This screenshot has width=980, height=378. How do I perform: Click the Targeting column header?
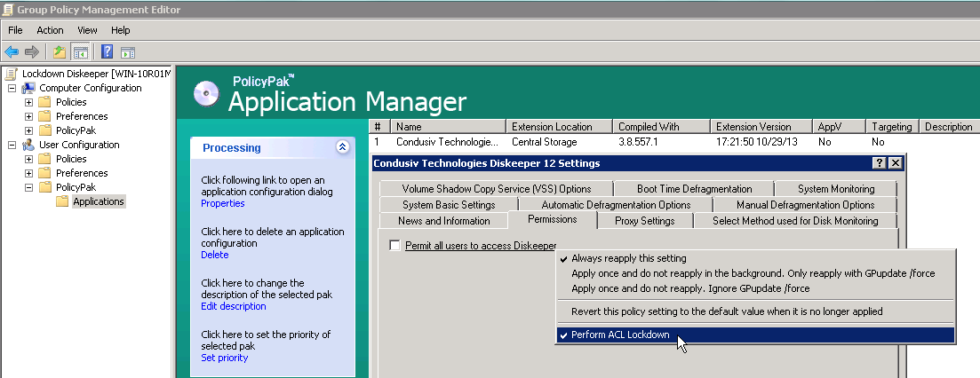[892, 127]
